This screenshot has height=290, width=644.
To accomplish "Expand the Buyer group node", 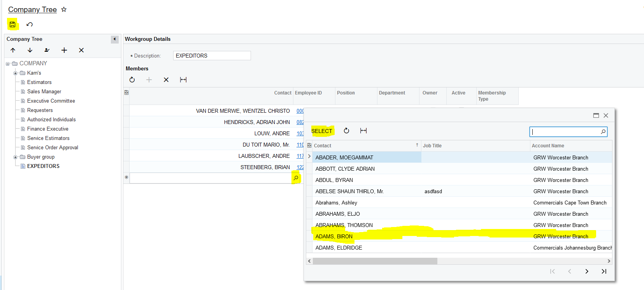I will point(16,157).
